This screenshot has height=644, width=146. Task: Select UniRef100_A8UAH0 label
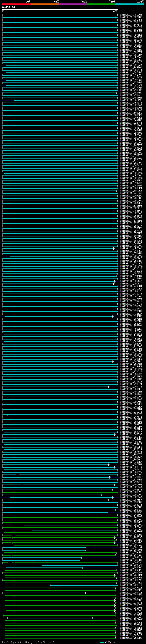131,93
